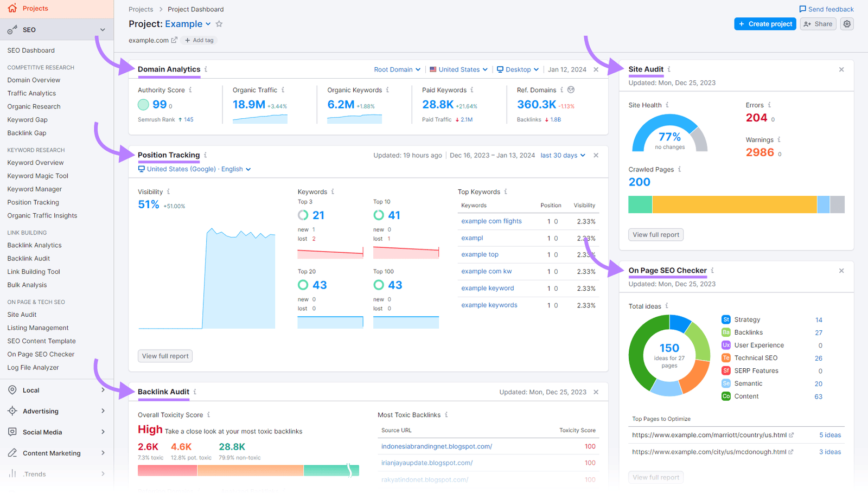Select Keyword Magic Tool in the sidebar
The width and height of the screenshot is (868, 493).
(x=37, y=175)
